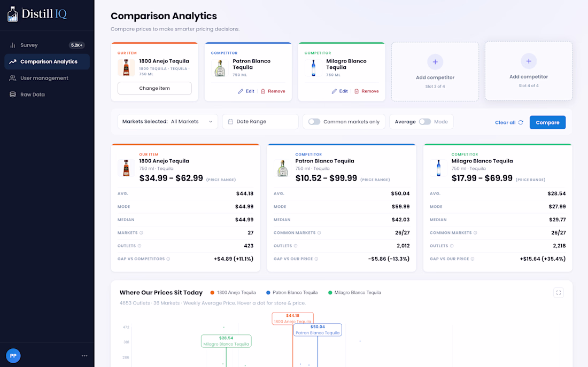Click the info icon beside Markets label
The width and height of the screenshot is (588, 367).
point(141,233)
